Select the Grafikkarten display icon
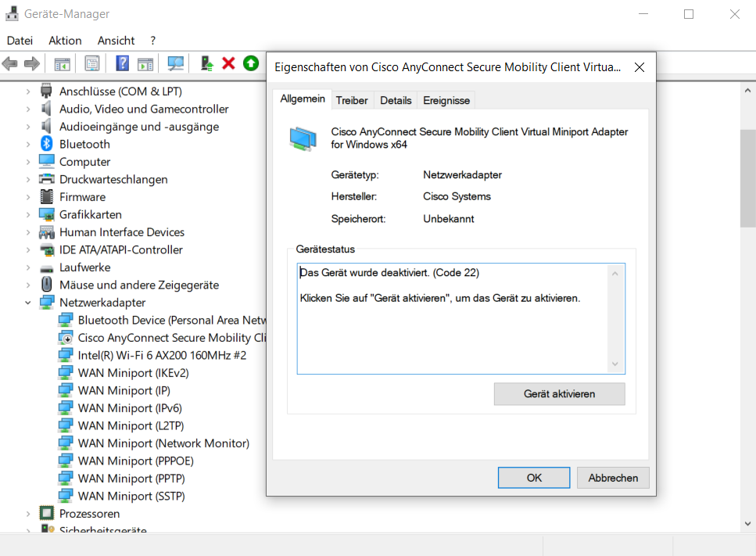The image size is (756, 556). [47, 214]
